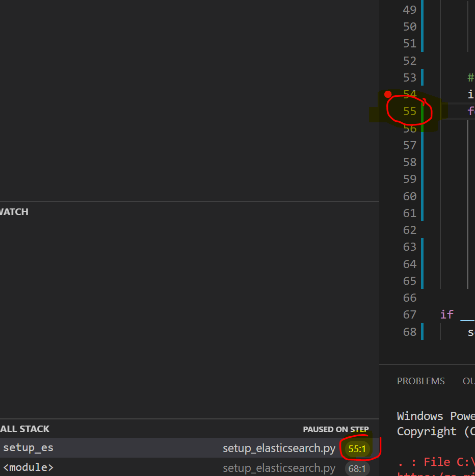Viewport: 475px width, 476px height.
Task: Click the PAUSED ON STEP indicator
Action: (x=335, y=429)
